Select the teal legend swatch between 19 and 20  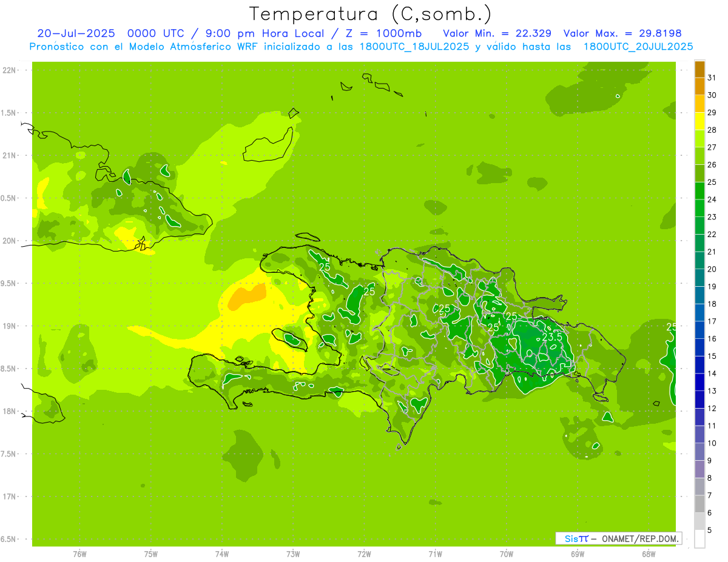(x=699, y=278)
